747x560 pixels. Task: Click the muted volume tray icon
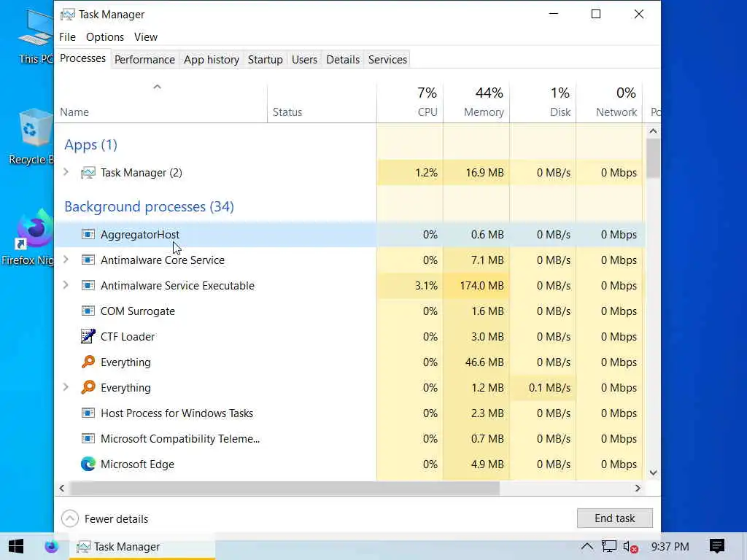coord(630,547)
